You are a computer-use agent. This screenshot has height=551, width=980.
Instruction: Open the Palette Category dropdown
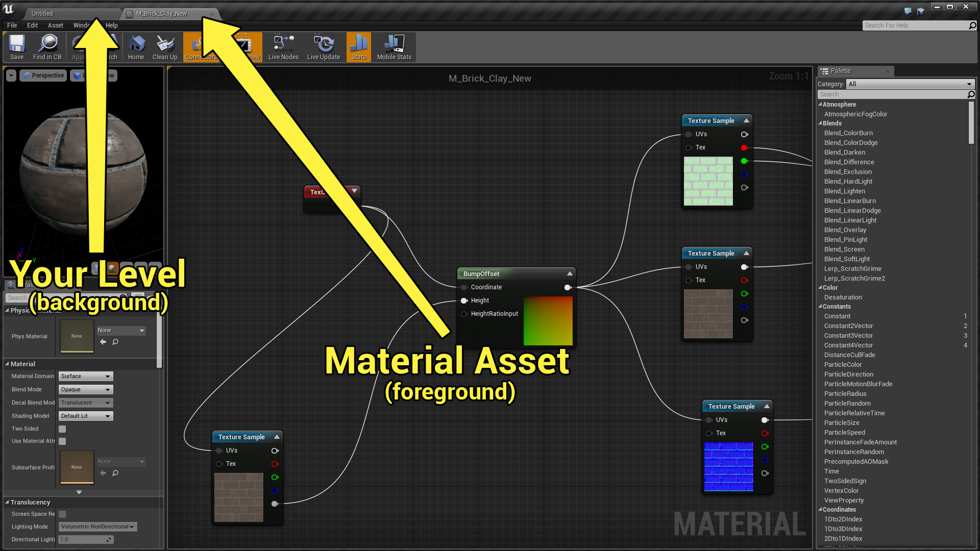(x=910, y=84)
